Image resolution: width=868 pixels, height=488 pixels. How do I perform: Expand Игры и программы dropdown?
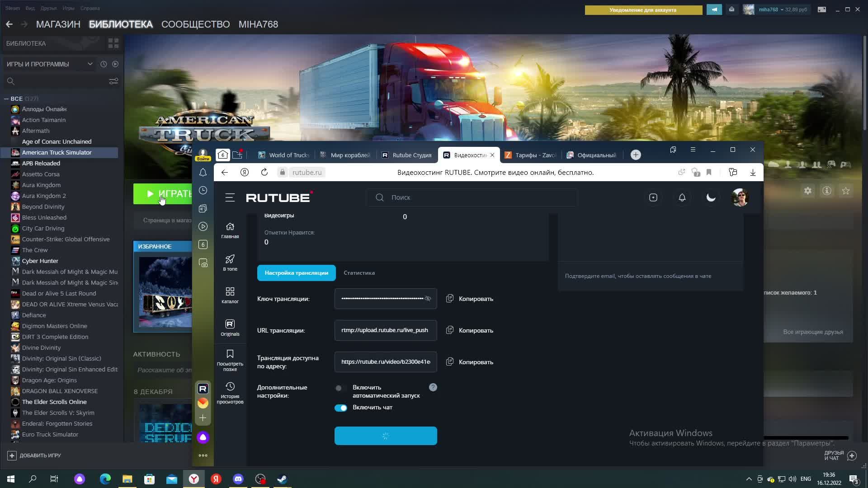point(90,64)
